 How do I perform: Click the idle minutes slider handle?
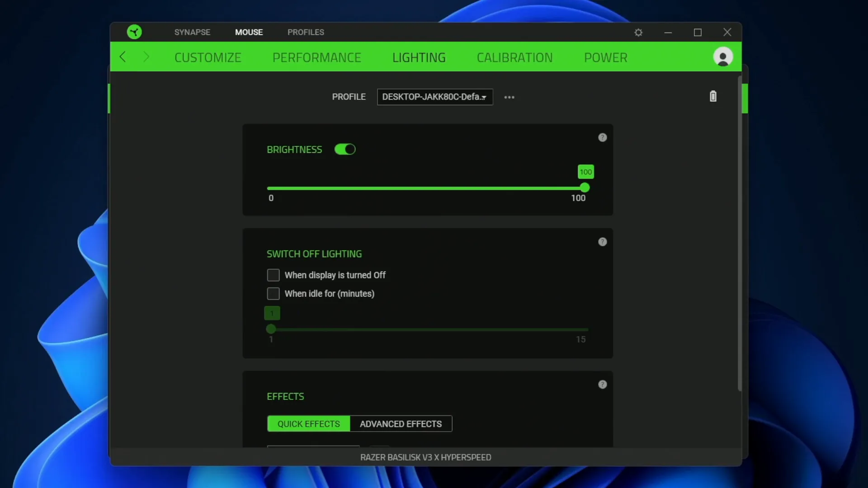click(271, 329)
